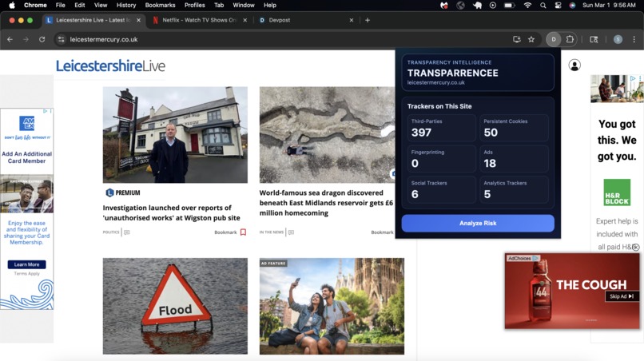644x361 pixels.
Task: Open the Bookmarks menu
Action: click(160, 6)
